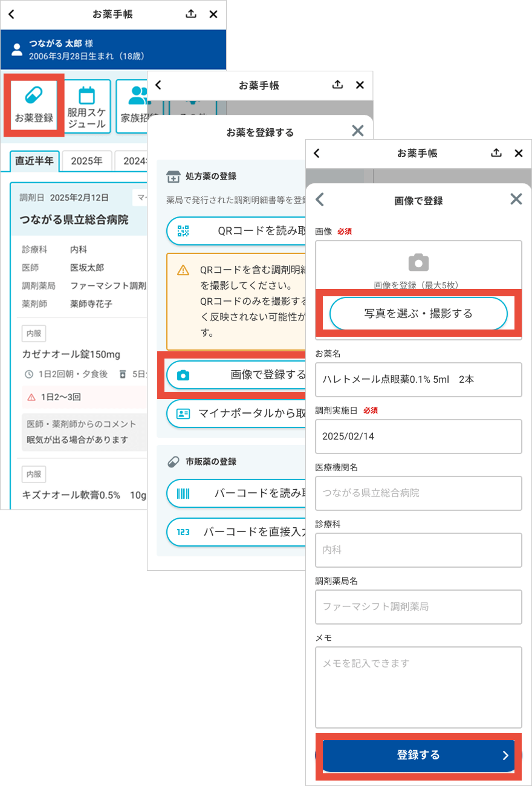
Task: Open the 家族招待 people icon
Action: pyautogui.click(x=138, y=95)
